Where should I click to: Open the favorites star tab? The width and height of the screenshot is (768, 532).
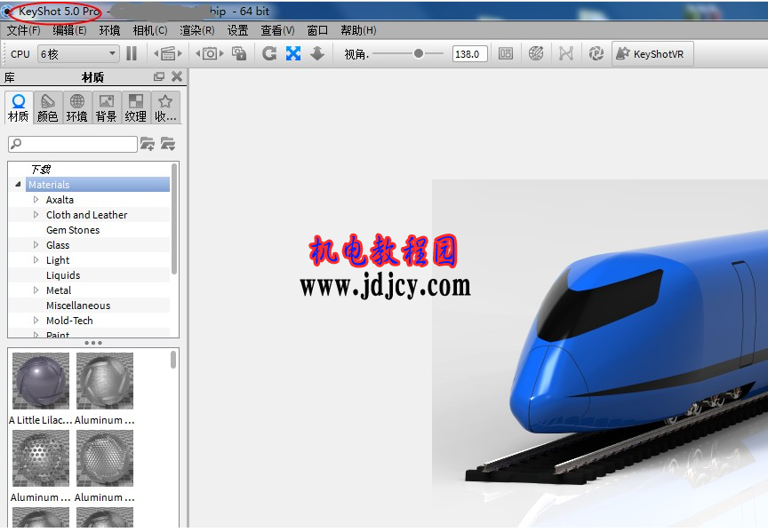(165, 108)
